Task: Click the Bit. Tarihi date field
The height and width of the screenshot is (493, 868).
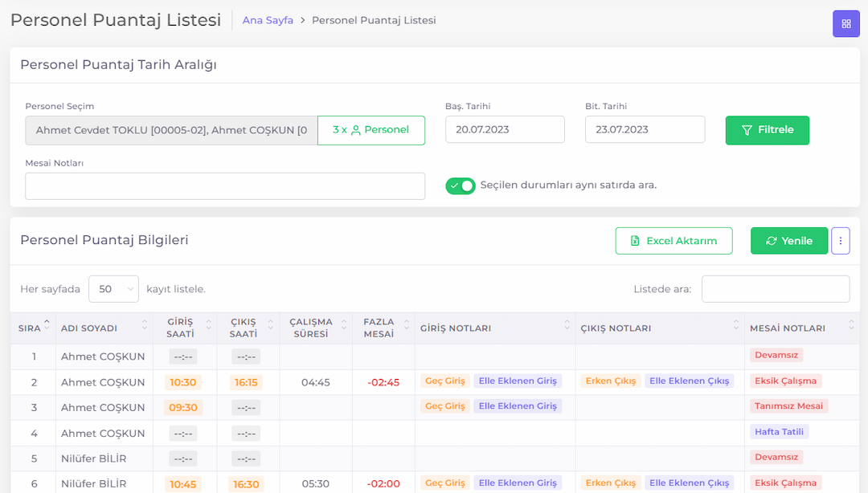Action: point(645,129)
